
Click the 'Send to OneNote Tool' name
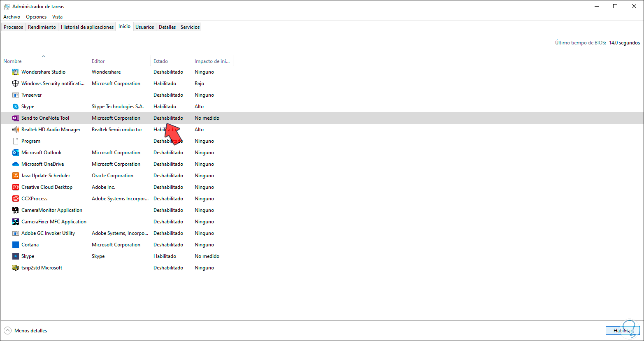point(45,118)
